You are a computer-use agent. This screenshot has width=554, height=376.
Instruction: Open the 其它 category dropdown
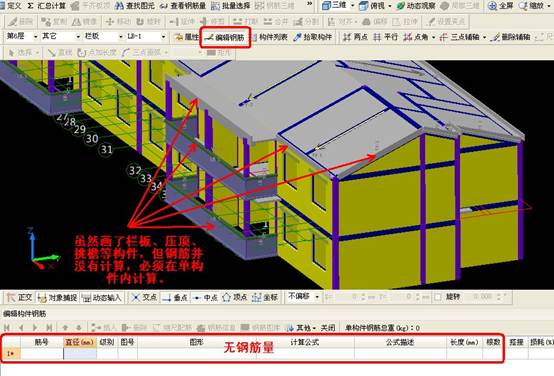tap(78, 37)
